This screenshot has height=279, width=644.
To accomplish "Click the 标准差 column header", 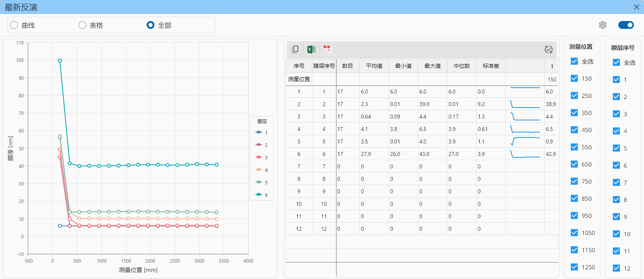I will click(x=491, y=66).
